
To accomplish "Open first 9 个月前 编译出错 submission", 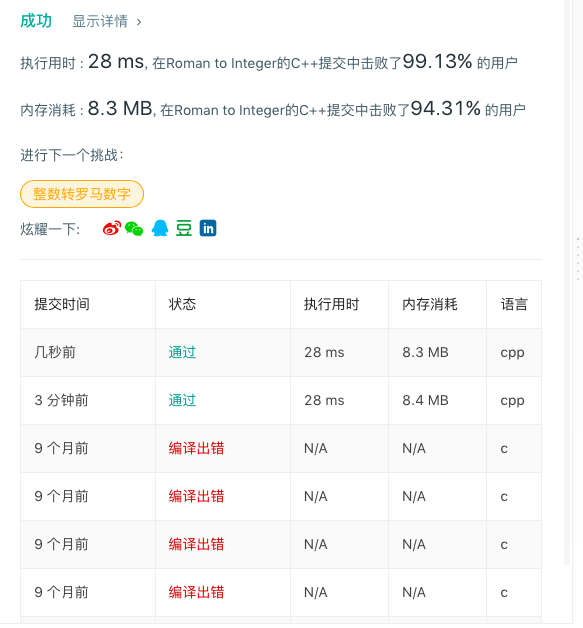I will coord(196,448).
